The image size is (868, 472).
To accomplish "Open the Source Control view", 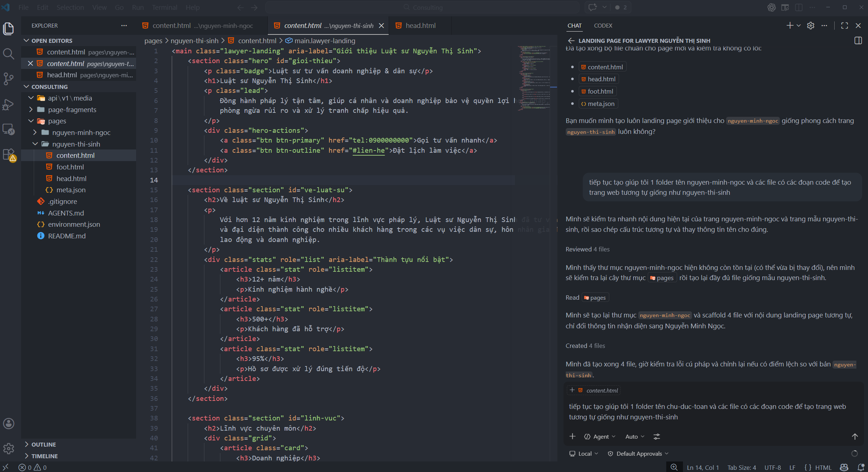I will click(8, 79).
